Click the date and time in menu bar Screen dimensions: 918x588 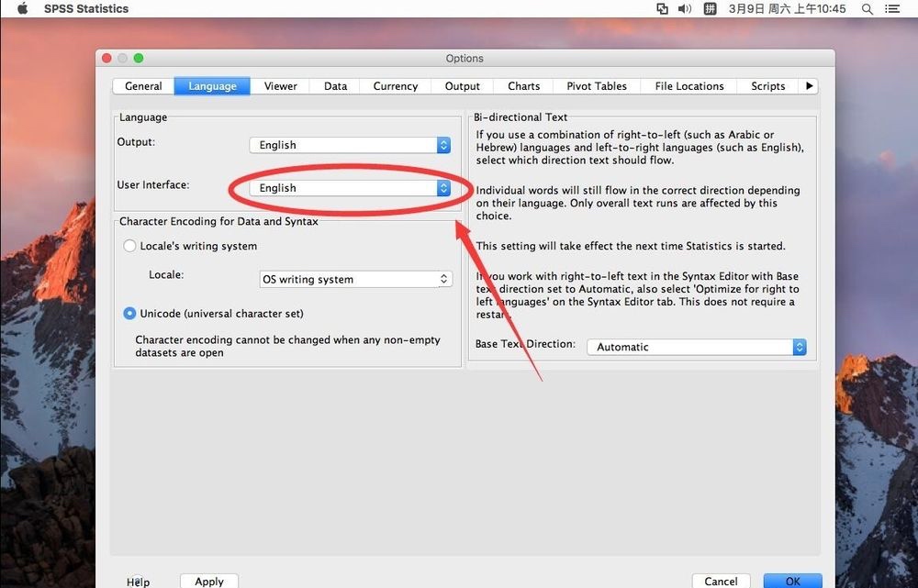click(788, 9)
